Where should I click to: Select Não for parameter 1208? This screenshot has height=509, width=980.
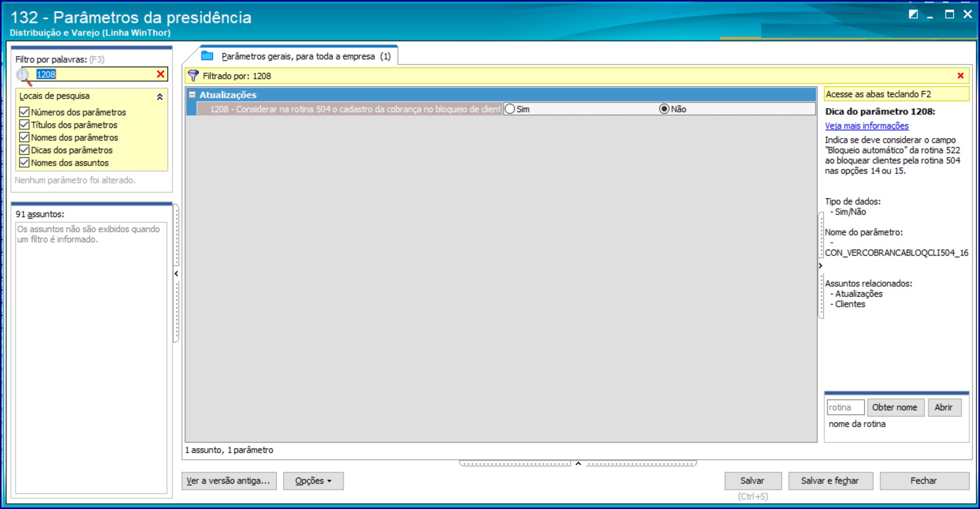[664, 109]
